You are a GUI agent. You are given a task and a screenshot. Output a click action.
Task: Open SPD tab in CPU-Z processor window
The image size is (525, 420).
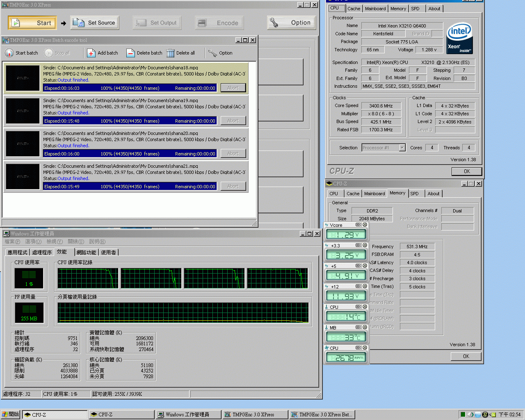point(415,9)
